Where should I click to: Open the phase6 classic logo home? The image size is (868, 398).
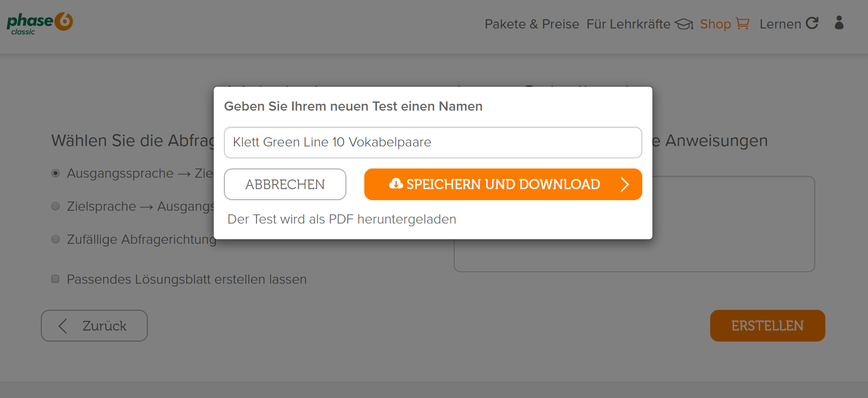coord(40,23)
